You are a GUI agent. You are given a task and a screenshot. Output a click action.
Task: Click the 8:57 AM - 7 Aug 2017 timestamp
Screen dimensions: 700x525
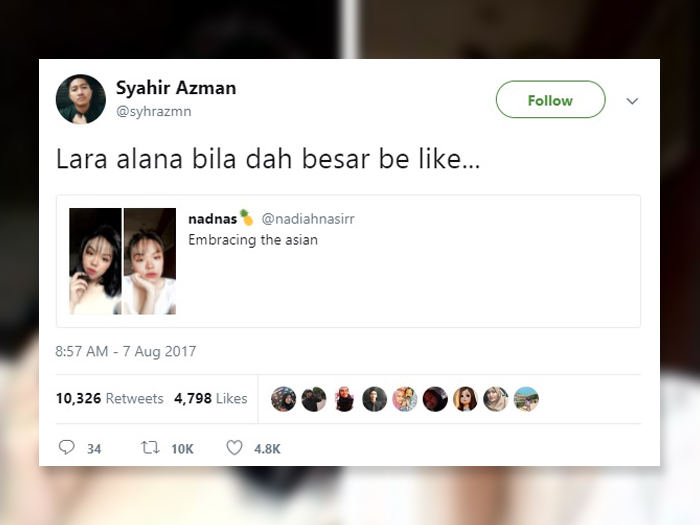tap(126, 351)
